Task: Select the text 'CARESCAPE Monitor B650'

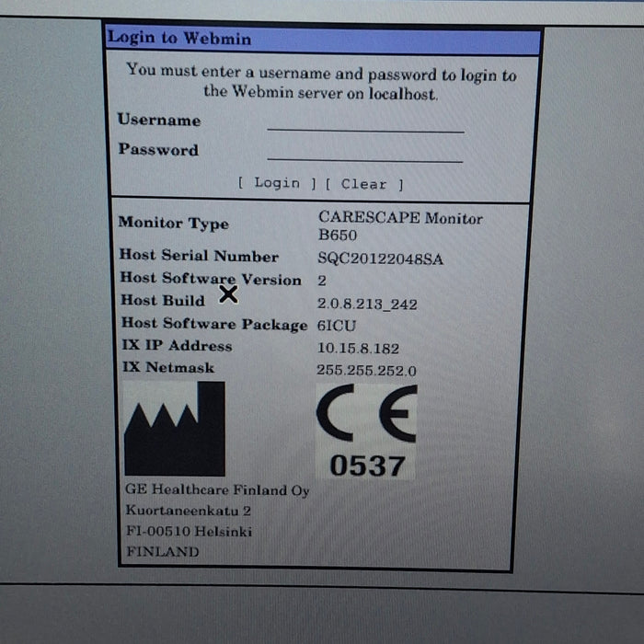Action: (400, 226)
